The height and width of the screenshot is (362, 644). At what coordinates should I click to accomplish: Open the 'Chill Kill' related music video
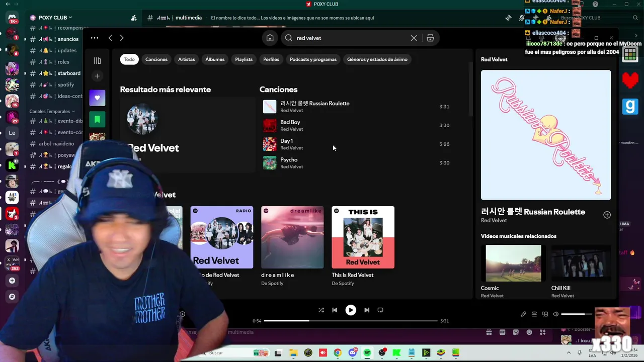pos(581,263)
